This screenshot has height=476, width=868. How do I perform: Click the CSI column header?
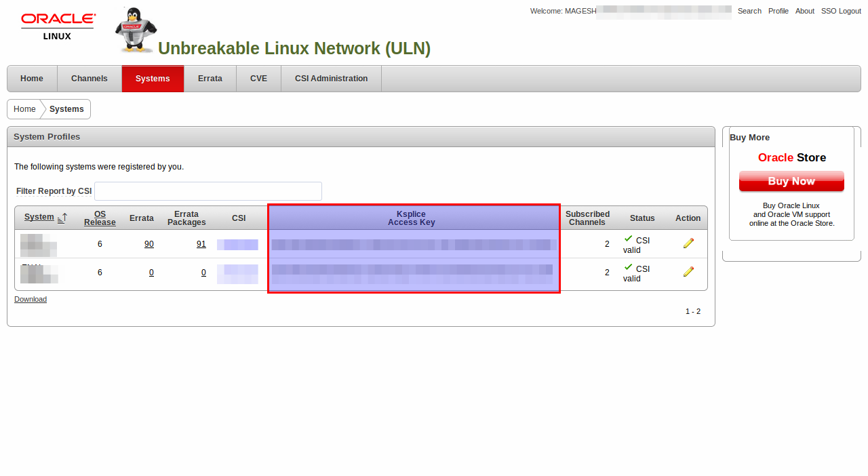pos(239,218)
